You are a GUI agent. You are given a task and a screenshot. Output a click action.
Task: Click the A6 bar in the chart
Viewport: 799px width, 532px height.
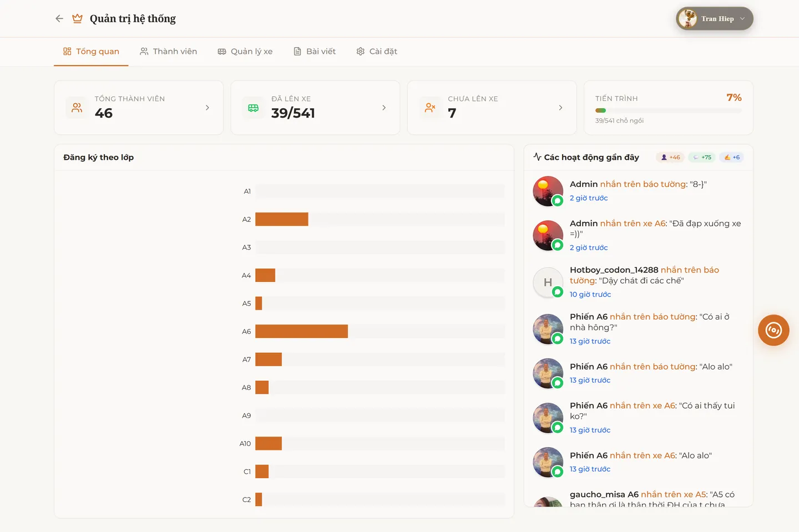click(301, 332)
